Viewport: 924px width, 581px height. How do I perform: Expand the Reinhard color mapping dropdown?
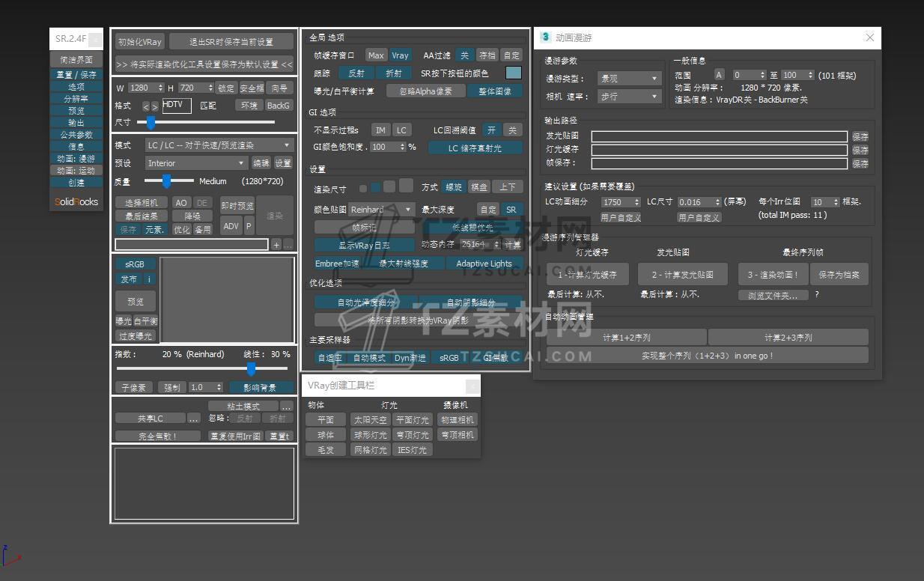pyautogui.click(x=381, y=210)
